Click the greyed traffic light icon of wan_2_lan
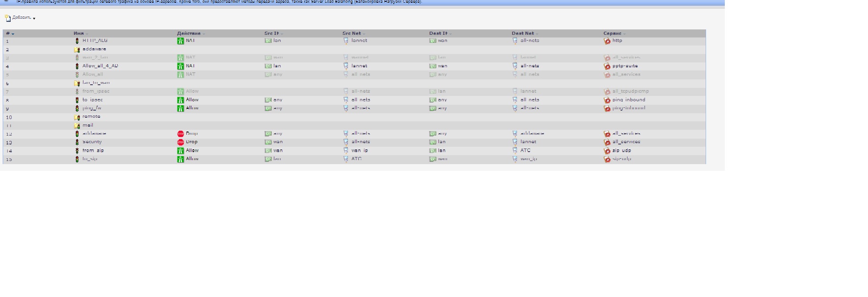This screenshot has height=297, width=868. [77, 58]
